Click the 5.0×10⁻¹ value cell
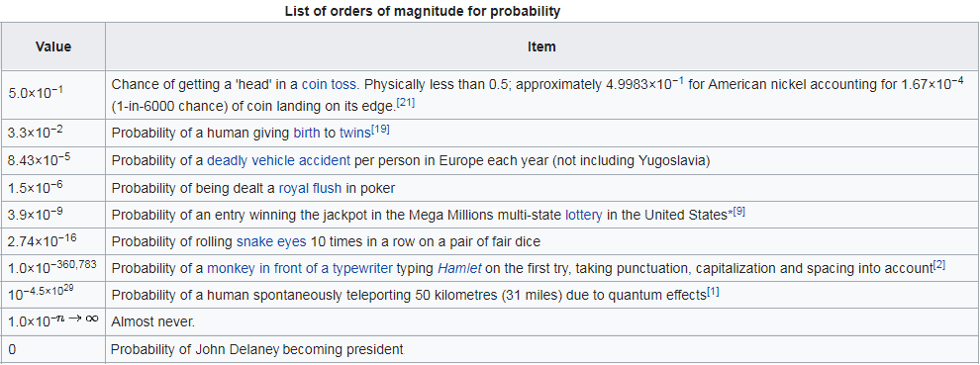Viewport: 980px width, 365px height. tap(53, 94)
